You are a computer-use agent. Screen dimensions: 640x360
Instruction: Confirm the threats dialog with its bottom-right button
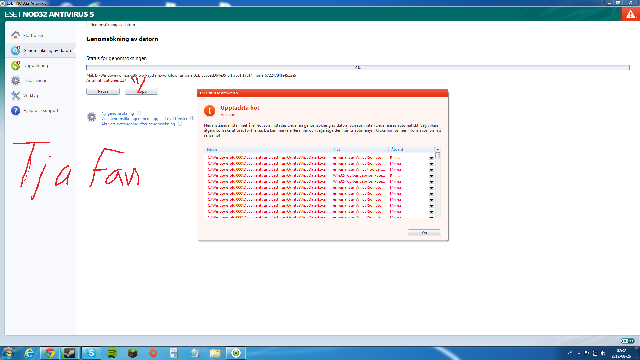tap(424, 233)
